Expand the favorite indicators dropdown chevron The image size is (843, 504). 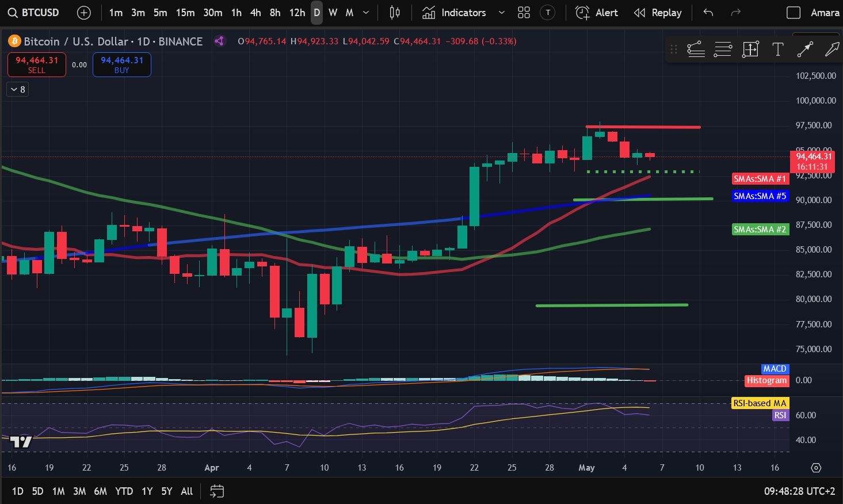[x=502, y=13]
